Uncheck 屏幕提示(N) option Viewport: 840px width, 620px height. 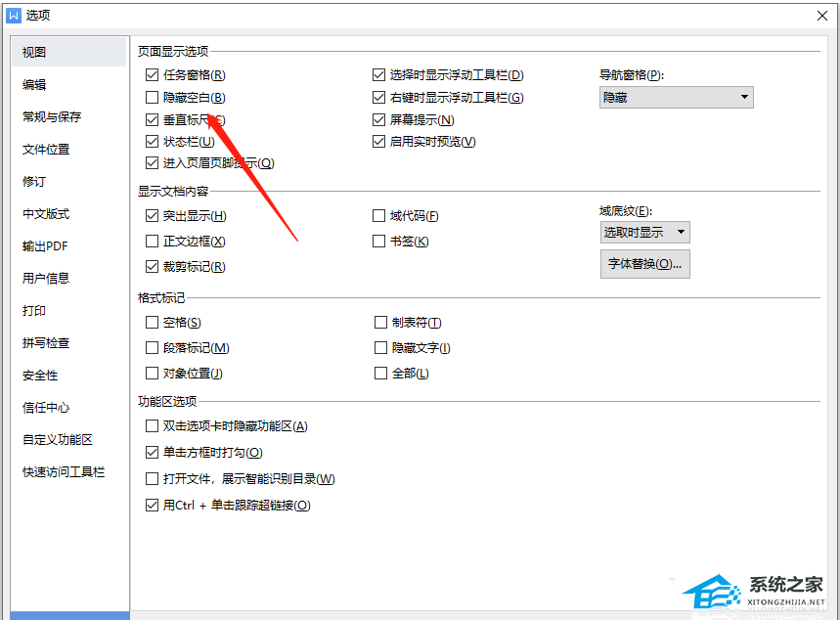point(378,119)
